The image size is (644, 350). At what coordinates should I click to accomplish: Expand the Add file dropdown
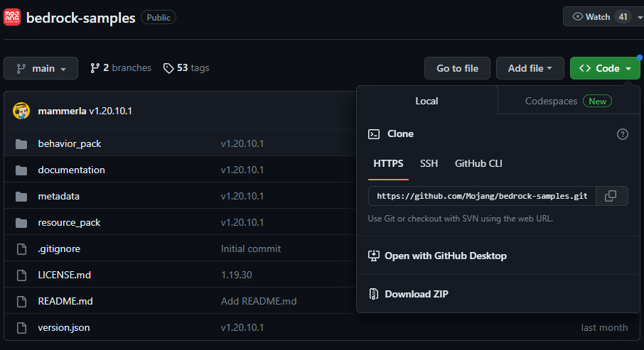(x=530, y=68)
